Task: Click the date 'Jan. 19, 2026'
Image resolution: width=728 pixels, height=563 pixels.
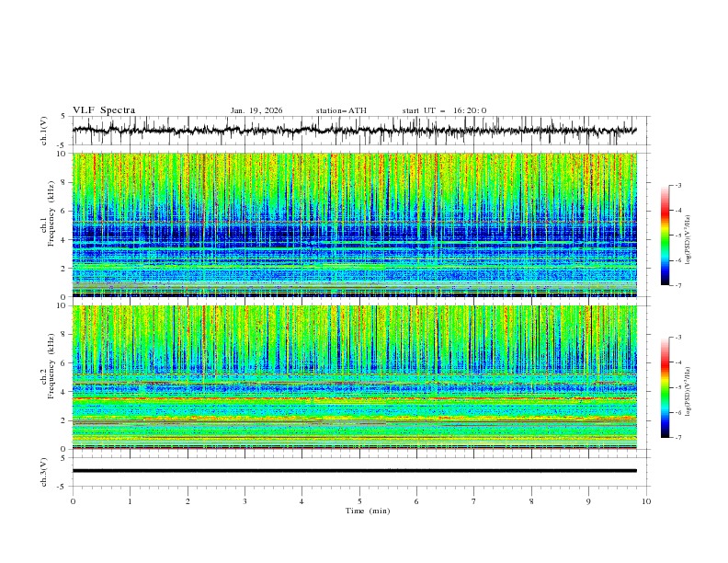Action: coord(256,110)
